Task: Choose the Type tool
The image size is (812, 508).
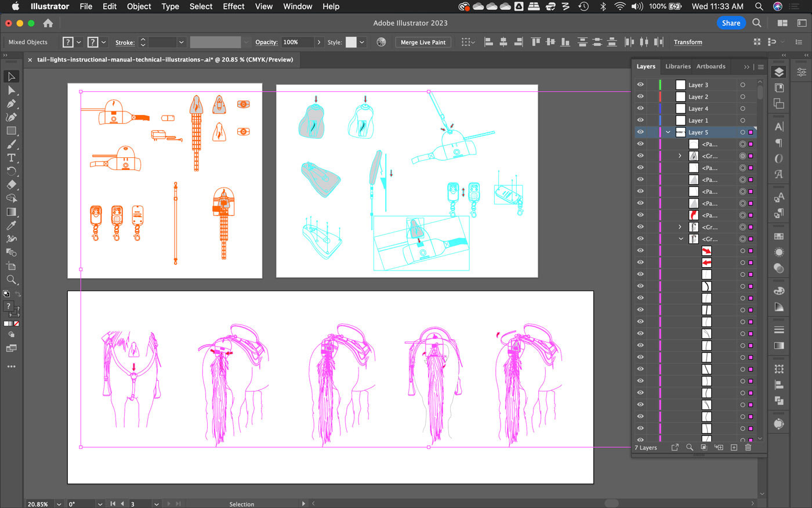Action: coord(11,158)
